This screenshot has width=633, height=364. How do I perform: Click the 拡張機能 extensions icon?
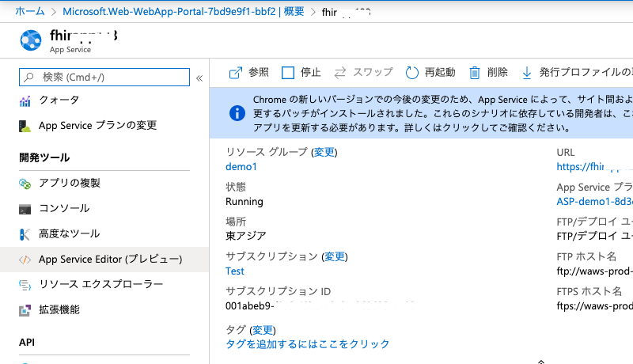click(25, 311)
